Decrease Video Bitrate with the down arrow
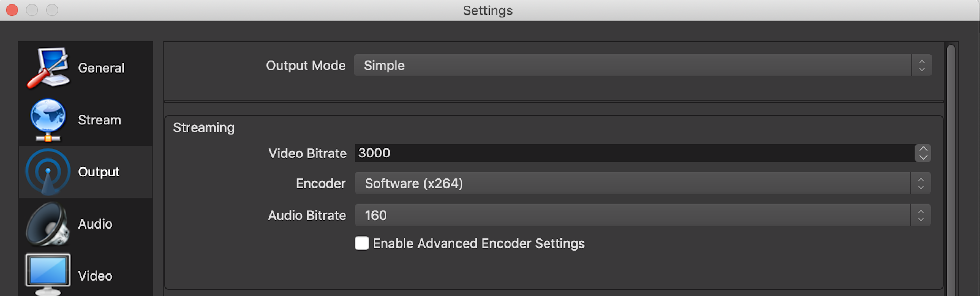This screenshot has width=980, height=296. [923, 157]
